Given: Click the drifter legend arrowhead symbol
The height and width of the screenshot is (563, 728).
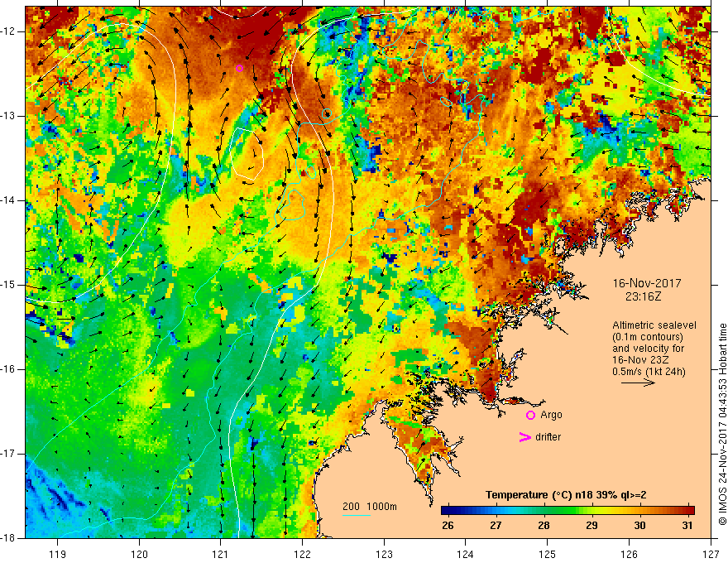Looking at the screenshot, I should 524,437.
